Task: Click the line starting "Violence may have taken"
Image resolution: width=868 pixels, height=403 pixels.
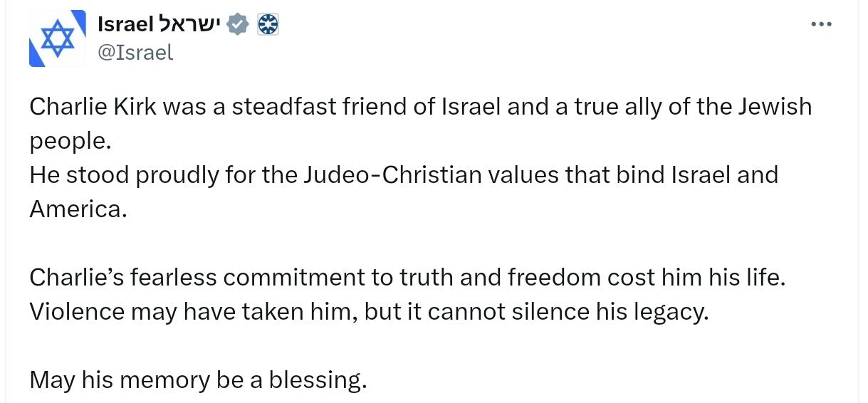Action: pos(370,312)
